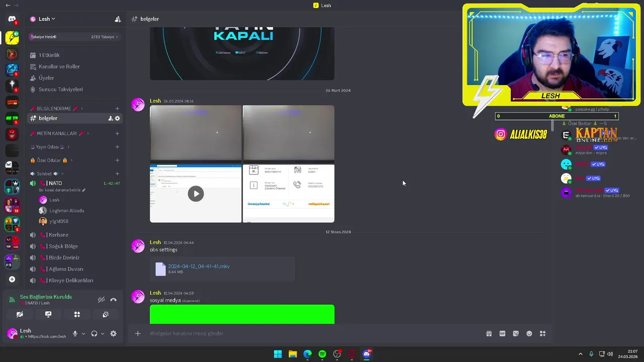Open the sticker picker
This screenshot has width=644, height=362.
[x=516, y=333]
